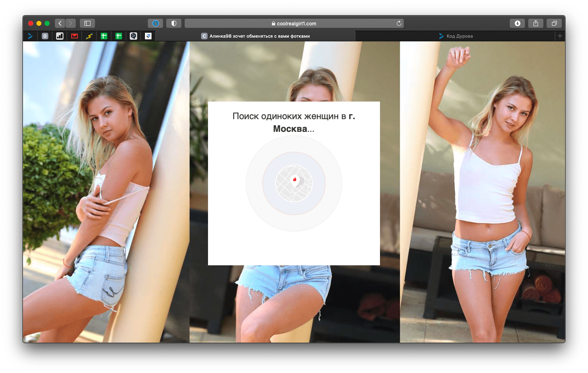Open a new tab with plus button
This screenshot has width=588, height=373.
coord(560,36)
